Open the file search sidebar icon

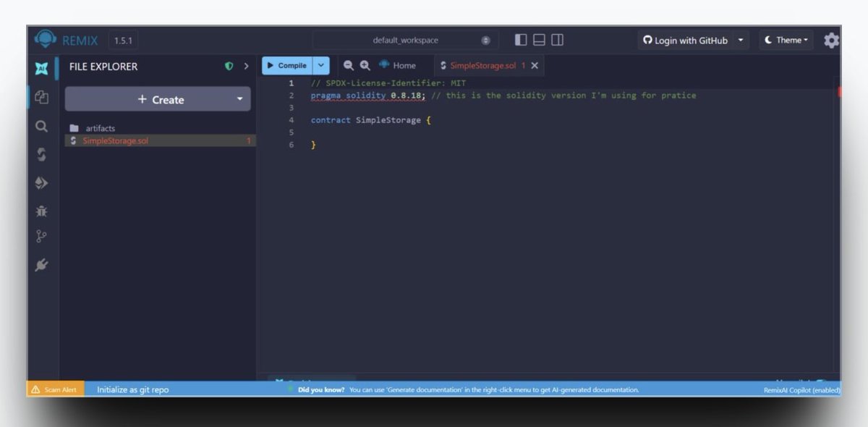[42, 126]
